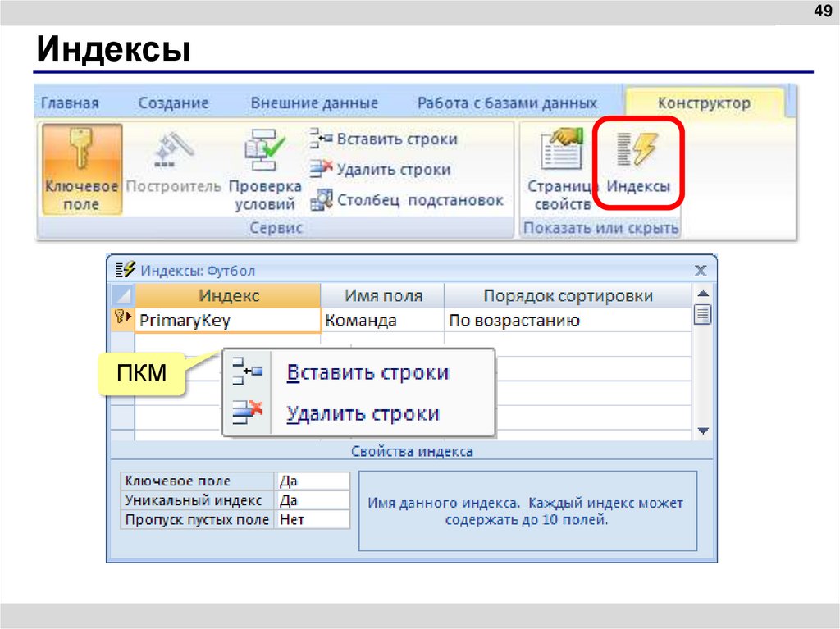
Task: Open Столбец подстановок from the ribbon
Action: coord(319,199)
